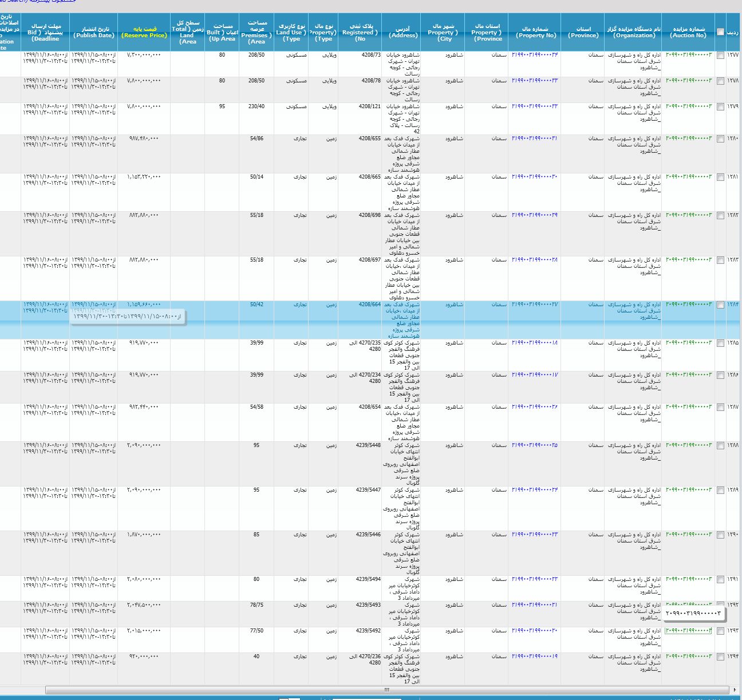Open the focused auction number link in row 1293
The height and width of the screenshot is (700, 742).
689,631
